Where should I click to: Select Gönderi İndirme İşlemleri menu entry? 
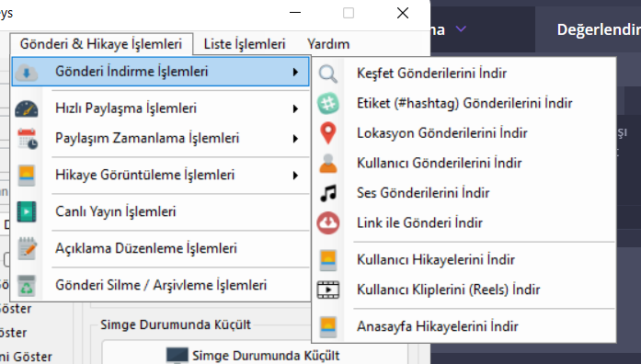point(161,72)
